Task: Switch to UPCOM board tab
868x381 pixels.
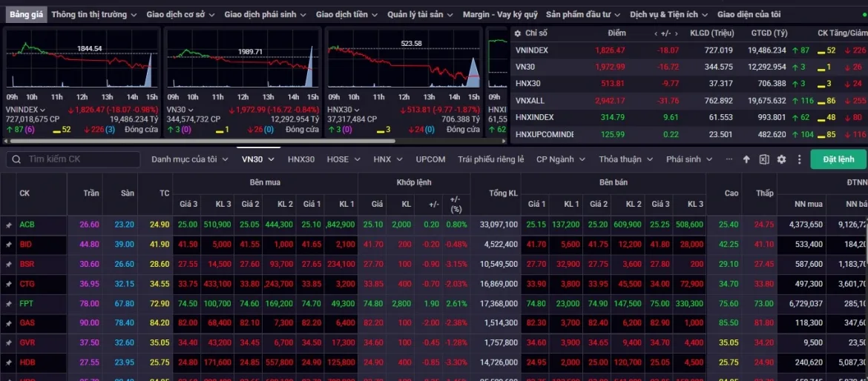Action: [x=431, y=159]
